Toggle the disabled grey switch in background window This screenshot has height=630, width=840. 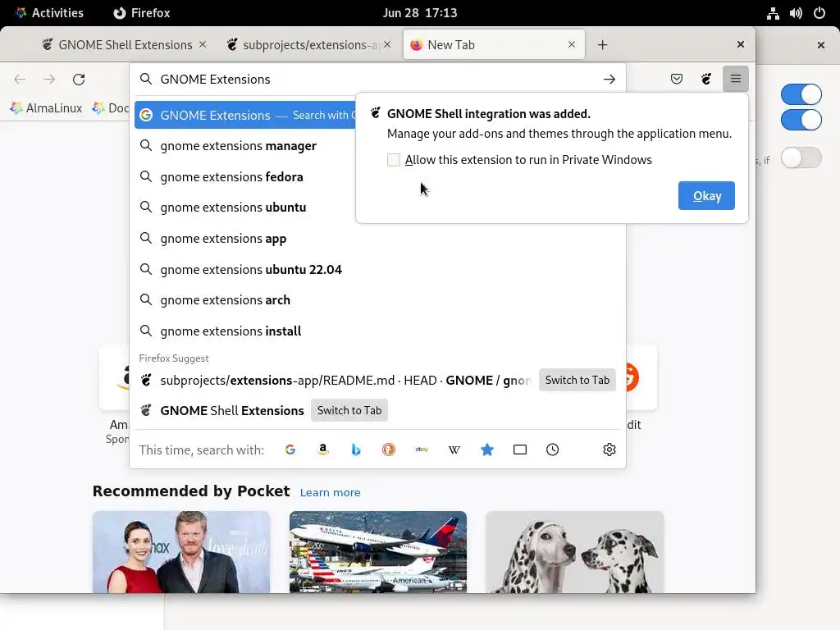[x=801, y=157]
